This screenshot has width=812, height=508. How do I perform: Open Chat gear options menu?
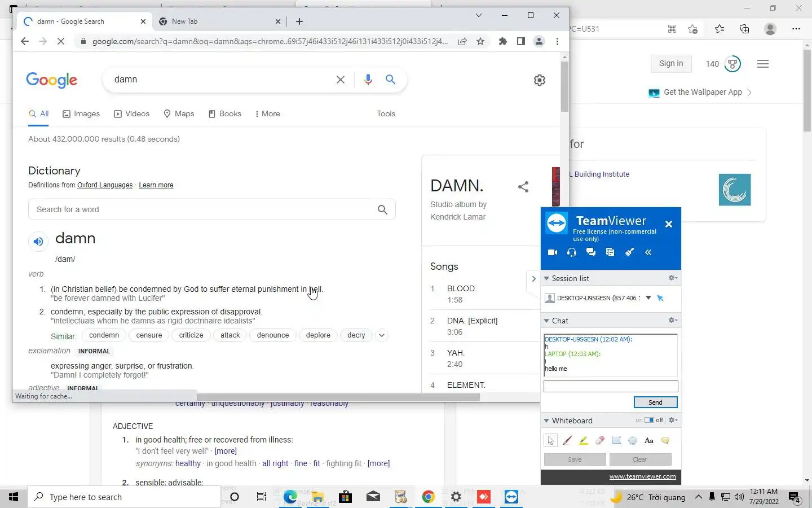673,320
